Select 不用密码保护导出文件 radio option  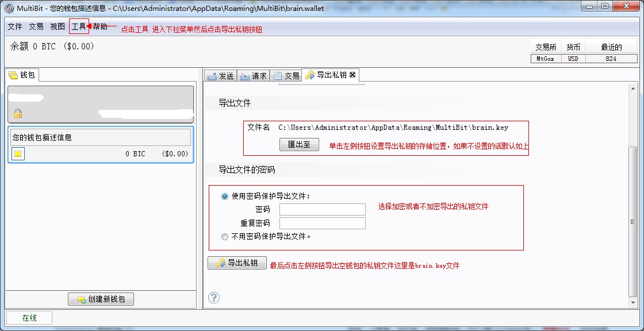click(x=224, y=237)
